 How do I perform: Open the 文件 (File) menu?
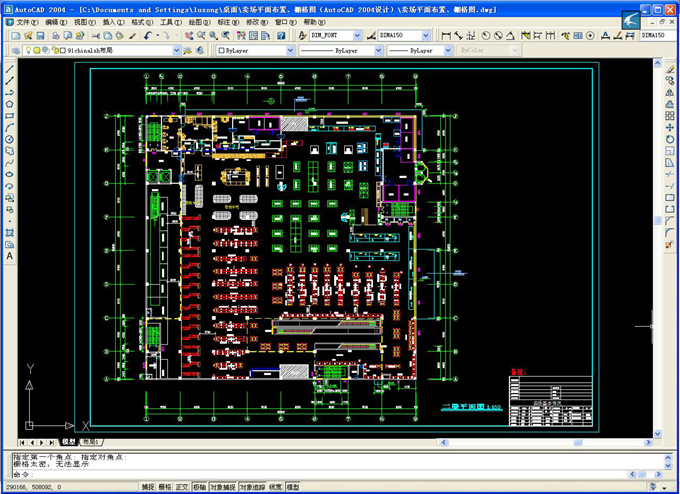[21, 21]
